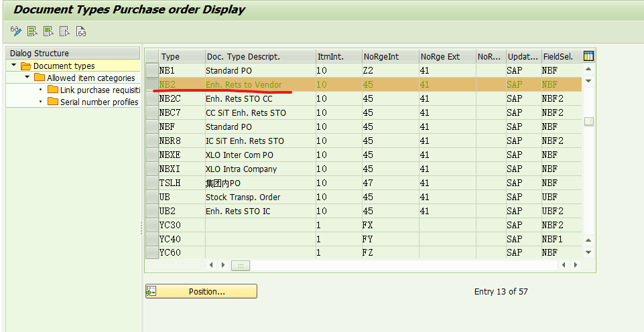Image resolution: width=644 pixels, height=332 pixels.
Task: Click the Dialog Structure panel header
Action: click(x=73, y=53)
